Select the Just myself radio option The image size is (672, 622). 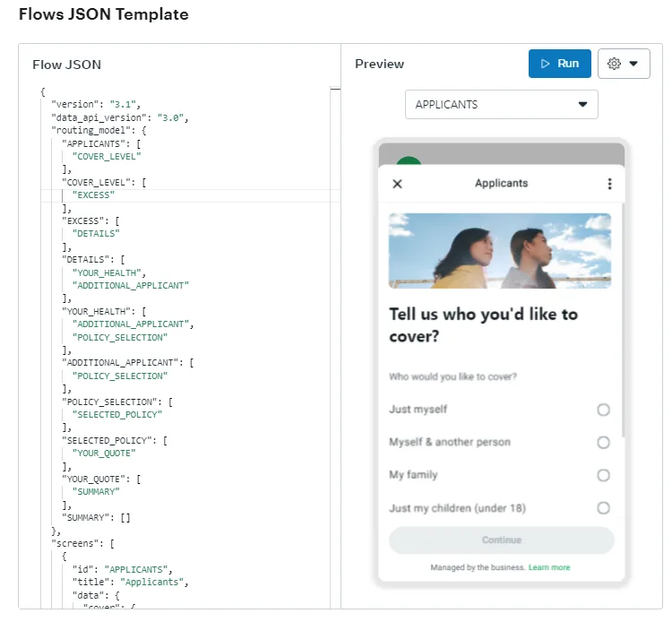pyautogui.click(x=603, y=410)
